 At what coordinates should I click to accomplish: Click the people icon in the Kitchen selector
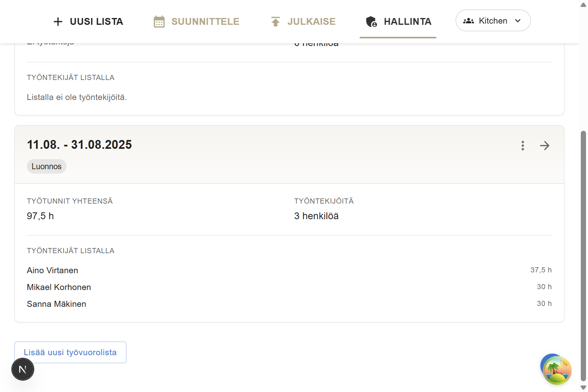tap(468, 20)
